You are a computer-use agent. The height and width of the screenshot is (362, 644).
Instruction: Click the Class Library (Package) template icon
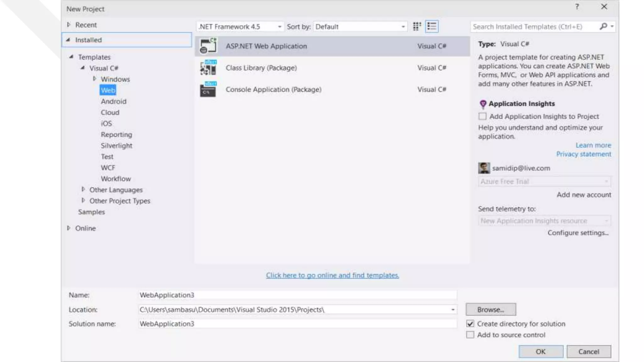point(208,68)
